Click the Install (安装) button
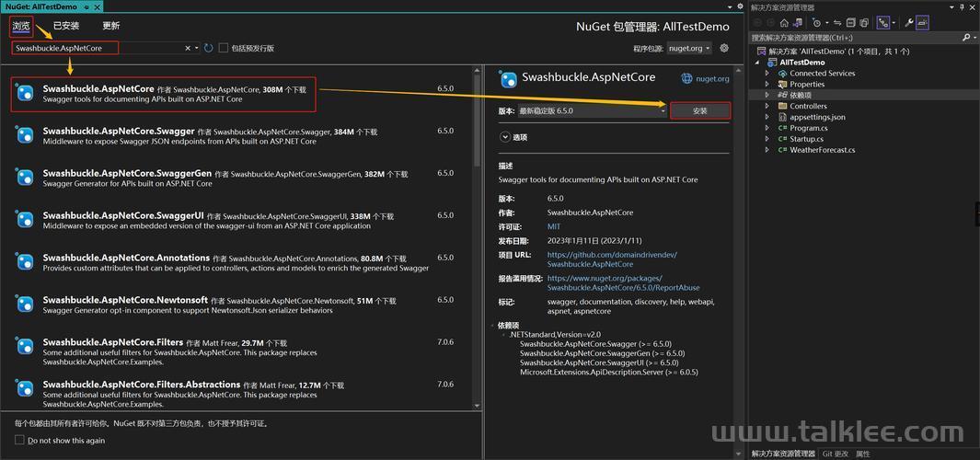This screenshot has width=980, height=460. pos(700,110)
